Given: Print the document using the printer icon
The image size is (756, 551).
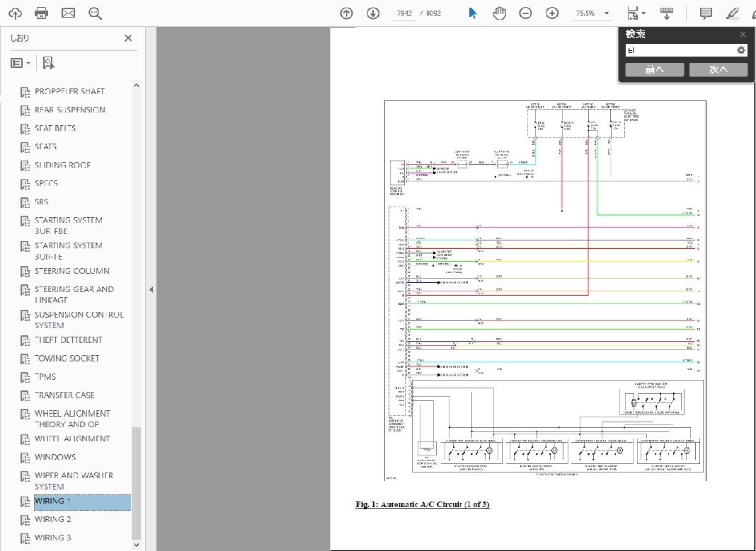Looking at the screenshot, I should tap(42, 13).
